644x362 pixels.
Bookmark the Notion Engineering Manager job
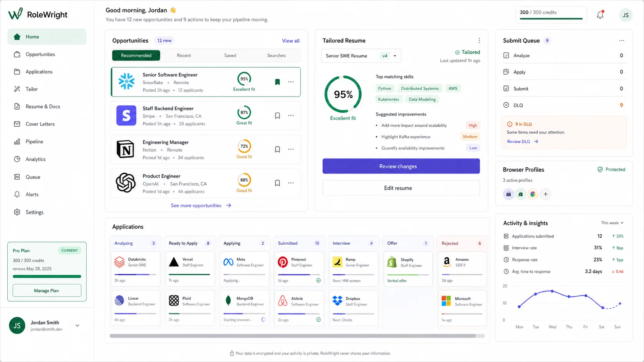click(277, 149)
